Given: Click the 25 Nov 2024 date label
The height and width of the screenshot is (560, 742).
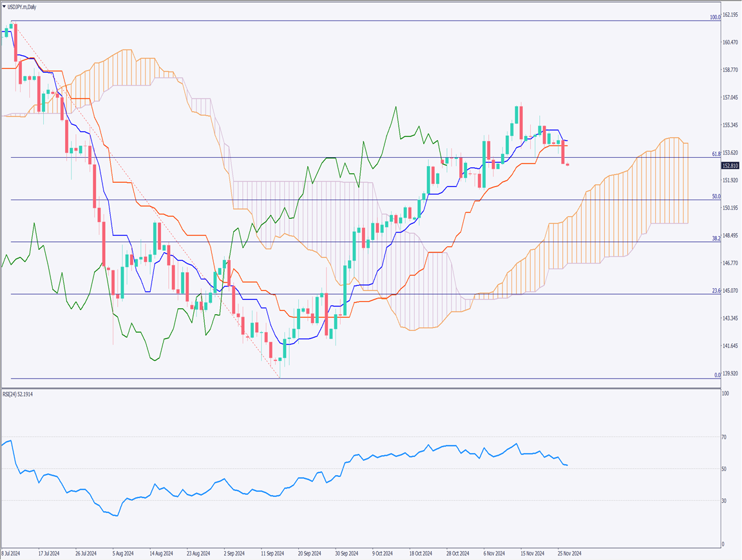Looking at the screenshot, I should (x=569, y=552).
